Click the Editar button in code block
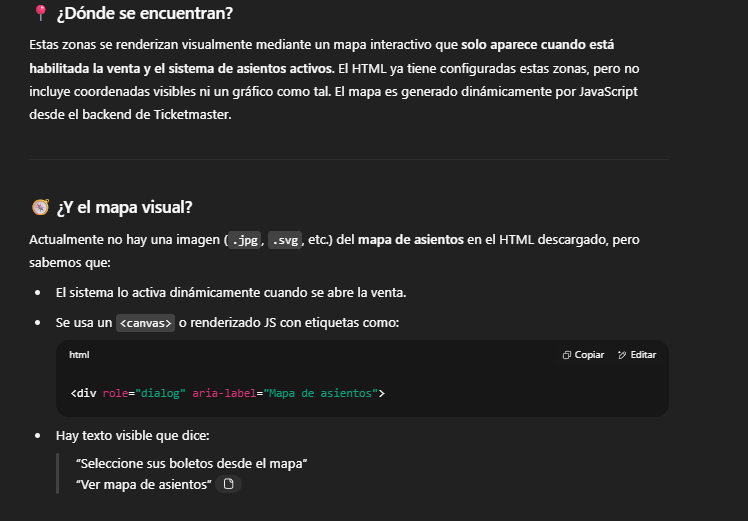This screenshot has width=748, height=521. [x=637, y=355]
